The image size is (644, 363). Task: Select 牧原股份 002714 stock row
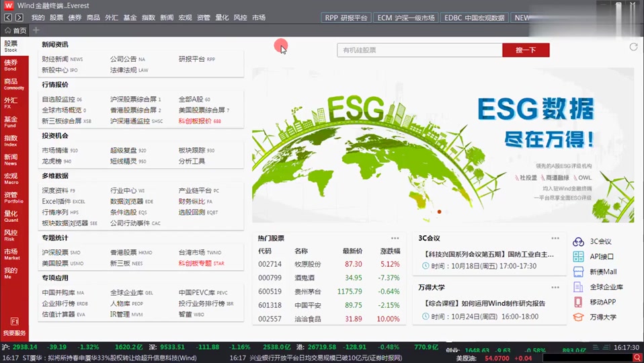pos(329,264)
